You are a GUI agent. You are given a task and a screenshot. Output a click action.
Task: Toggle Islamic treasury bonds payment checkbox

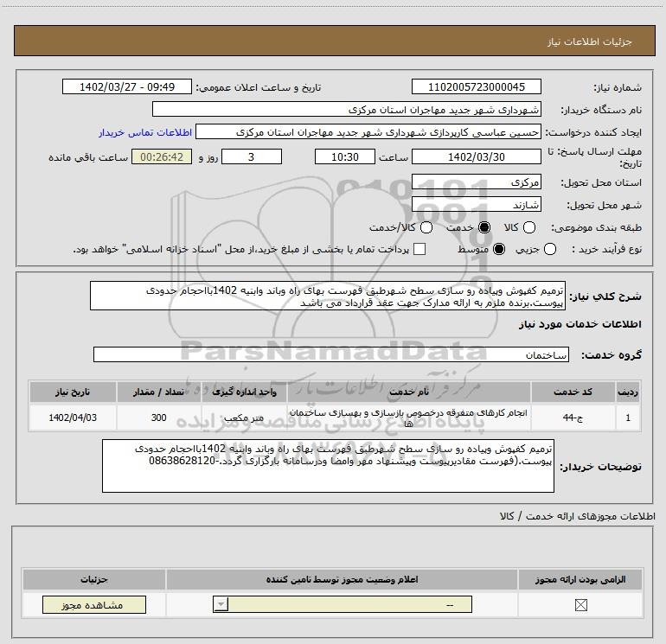tap(419, 249)
